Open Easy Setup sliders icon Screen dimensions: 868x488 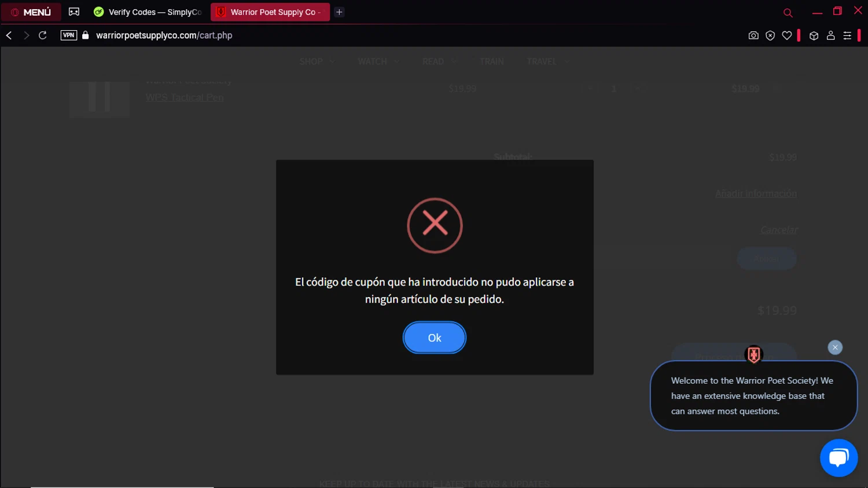tap(847, 35)
